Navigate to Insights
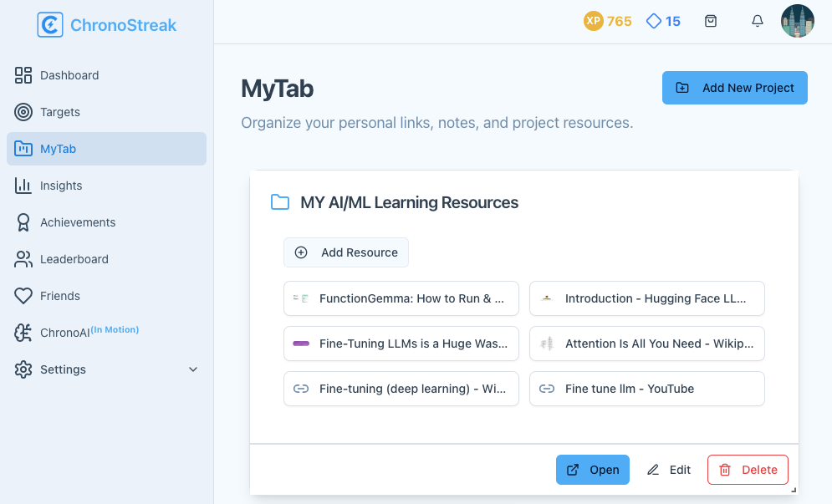Image resolution: width=832 pixels, height=504 pixels. [61, 186]
